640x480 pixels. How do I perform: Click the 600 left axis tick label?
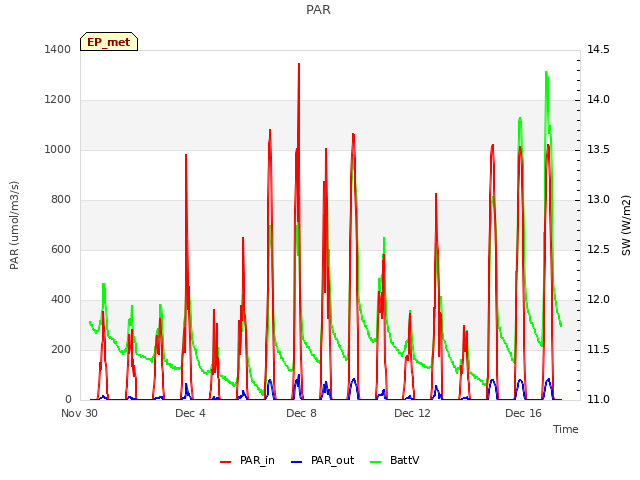(x=61, y=250)
